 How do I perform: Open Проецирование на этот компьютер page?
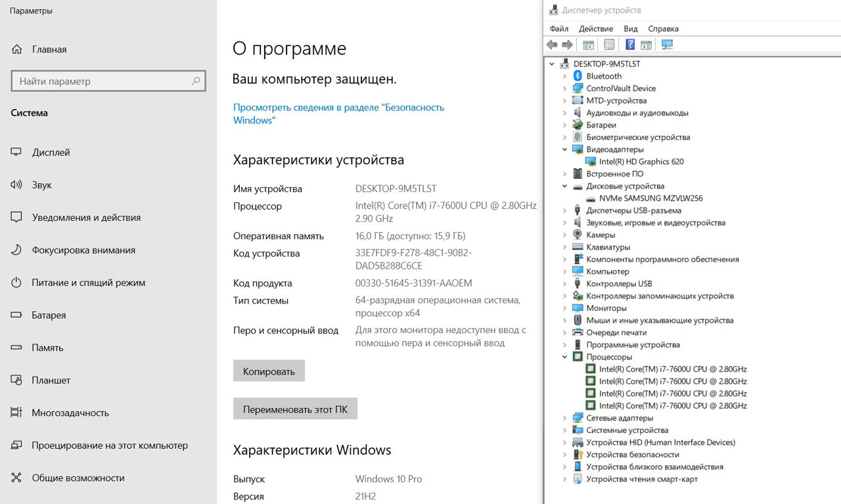108,446
